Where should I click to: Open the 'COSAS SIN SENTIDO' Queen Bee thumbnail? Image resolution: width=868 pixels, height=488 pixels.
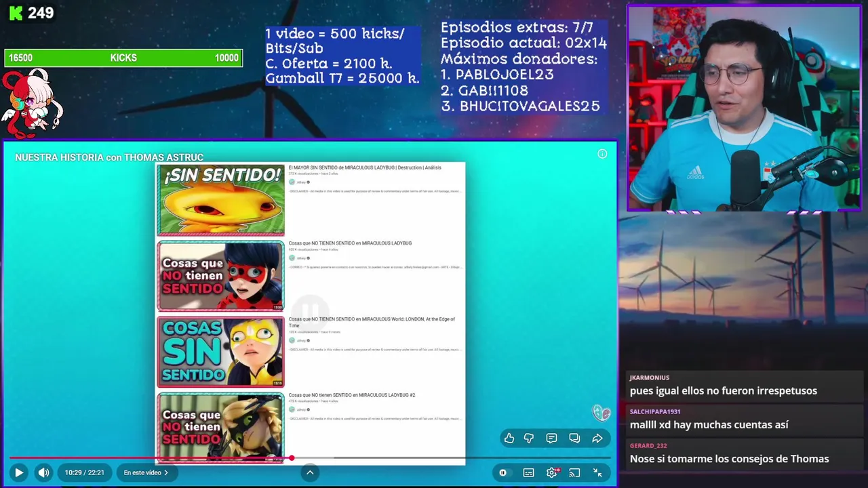pyautogui.click(x=221, y=352)
